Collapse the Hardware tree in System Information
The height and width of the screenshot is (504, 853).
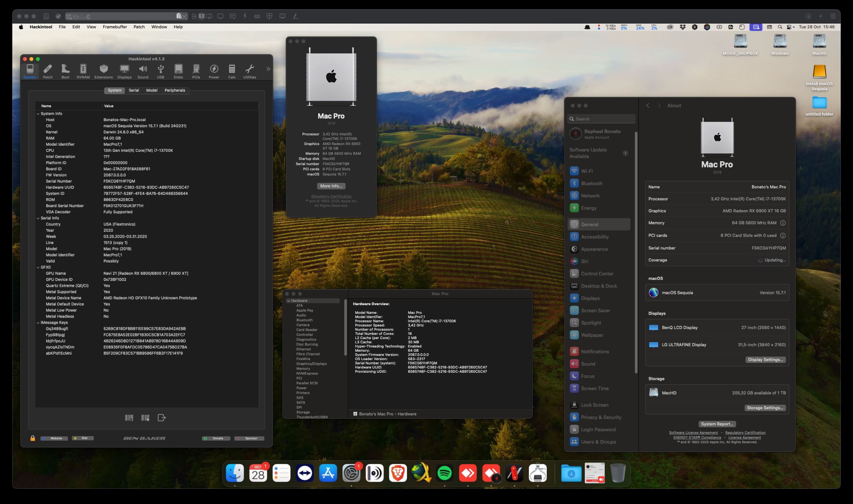pyautogui.click(x=288, y=301)
